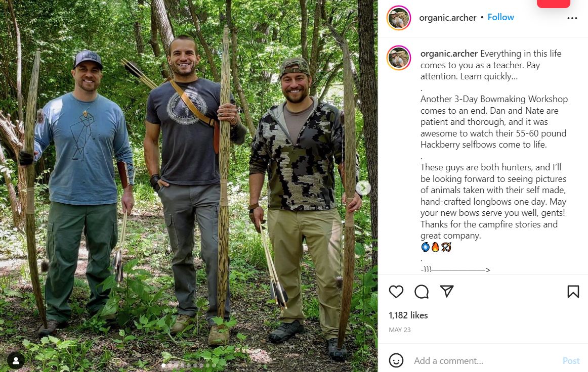Select the active dot in the carousel indicator
This screenshot has height=372, width=588.
[x=163, y=365]
